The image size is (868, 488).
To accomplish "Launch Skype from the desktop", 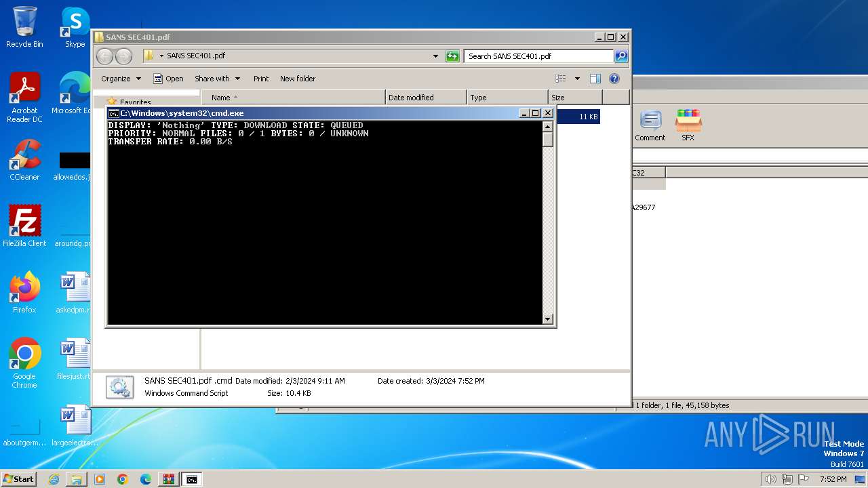I will [x=75, y=27].
